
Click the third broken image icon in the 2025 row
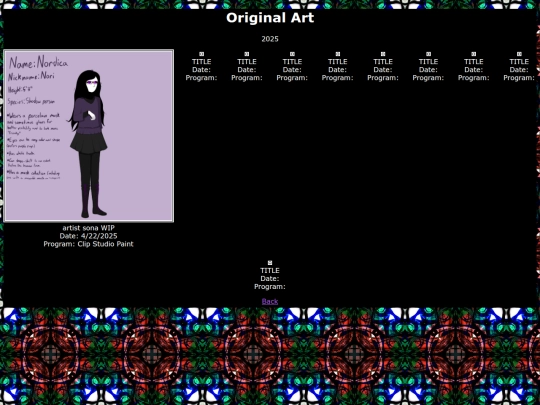(292, 54)
